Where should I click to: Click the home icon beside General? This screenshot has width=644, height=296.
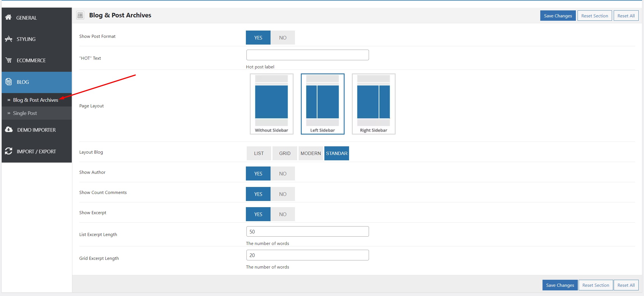point(8,17)
